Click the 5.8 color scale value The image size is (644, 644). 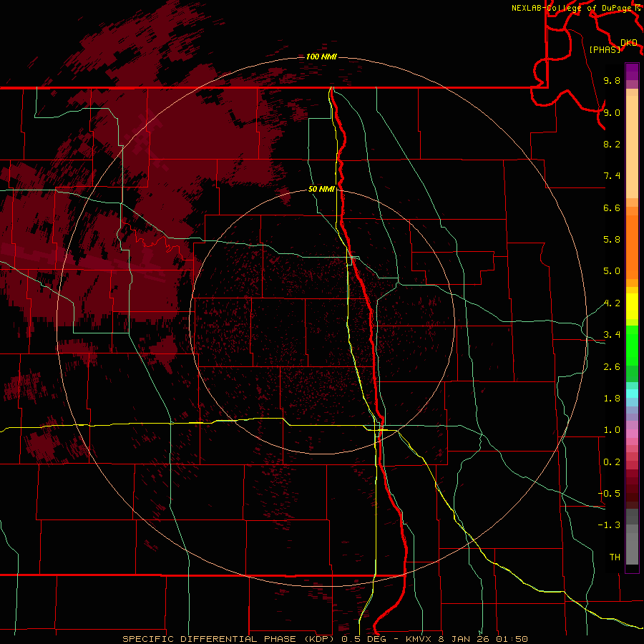612,240
